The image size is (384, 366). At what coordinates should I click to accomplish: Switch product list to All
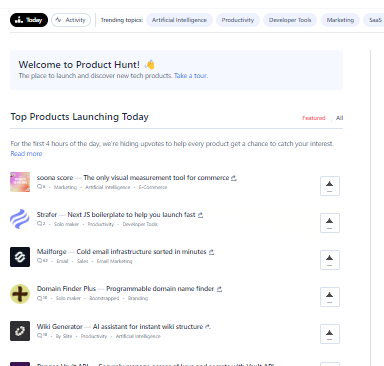tap(339, 118)
